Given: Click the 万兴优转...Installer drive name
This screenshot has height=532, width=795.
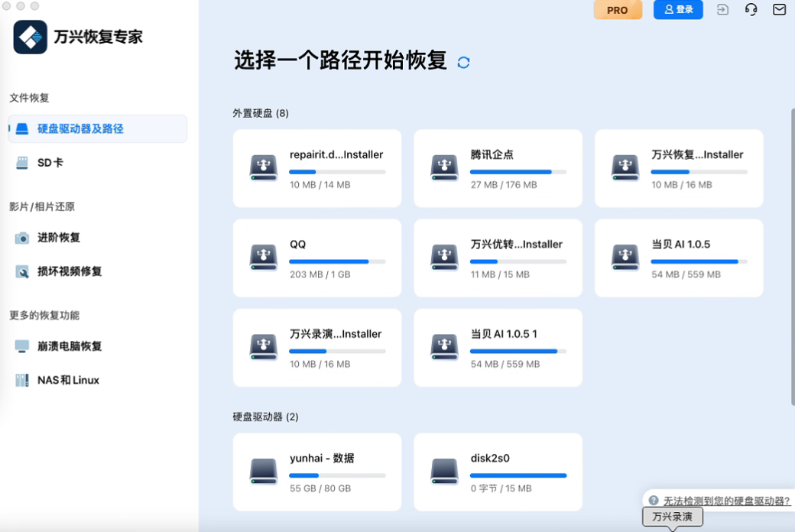Looking at the screenshot, I should point(516,245).
